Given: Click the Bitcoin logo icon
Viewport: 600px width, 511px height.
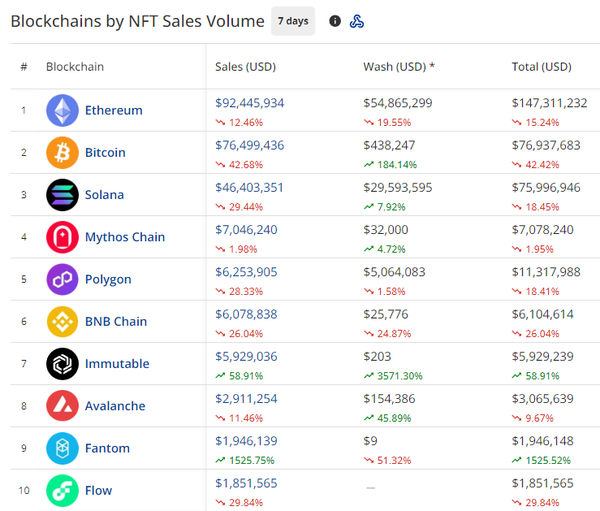Looking at the screenshot, I should 62,152.
